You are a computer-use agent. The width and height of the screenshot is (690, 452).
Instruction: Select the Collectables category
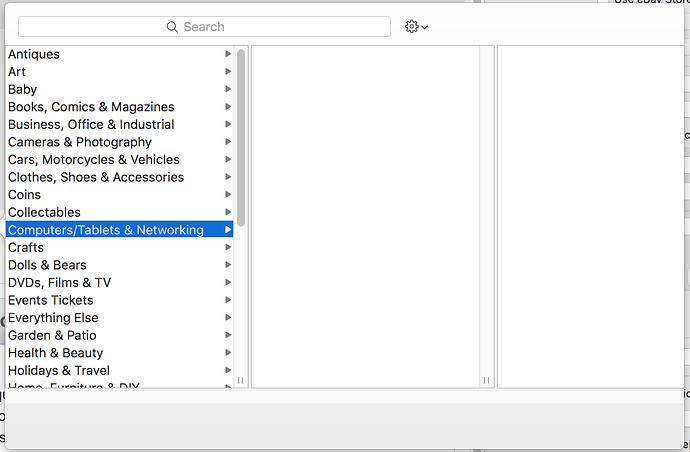[119, 212]
